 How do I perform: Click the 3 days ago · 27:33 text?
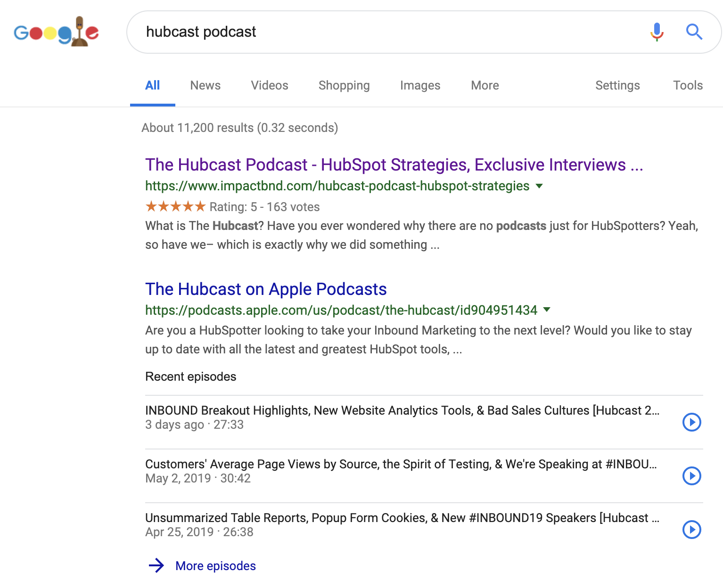(x=194, y=425)
